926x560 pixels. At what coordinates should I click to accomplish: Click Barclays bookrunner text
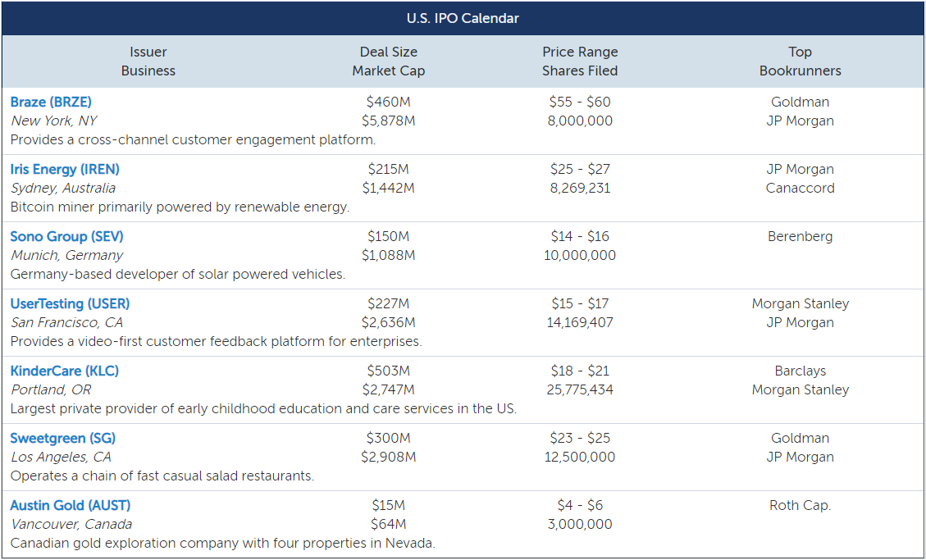(801, 371)
